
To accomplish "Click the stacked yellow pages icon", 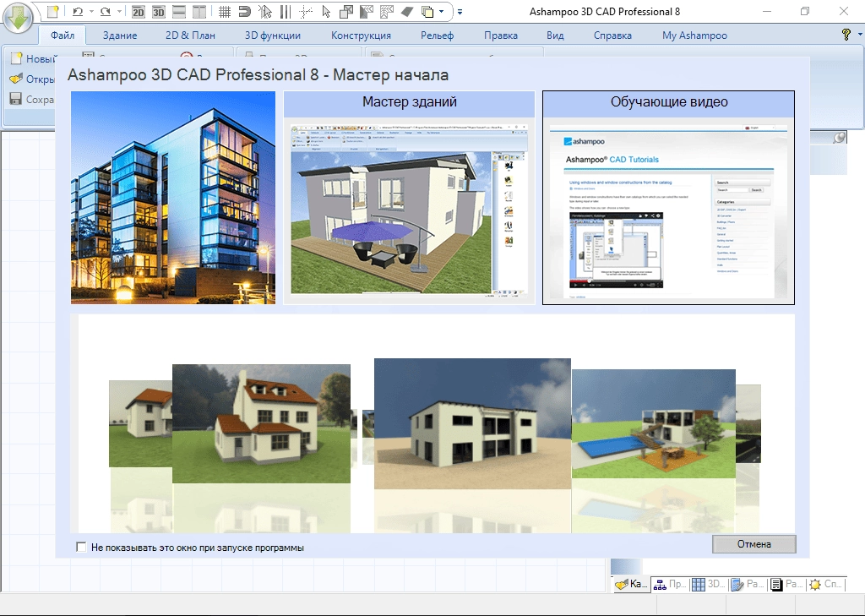I will (x=427, y=11).
